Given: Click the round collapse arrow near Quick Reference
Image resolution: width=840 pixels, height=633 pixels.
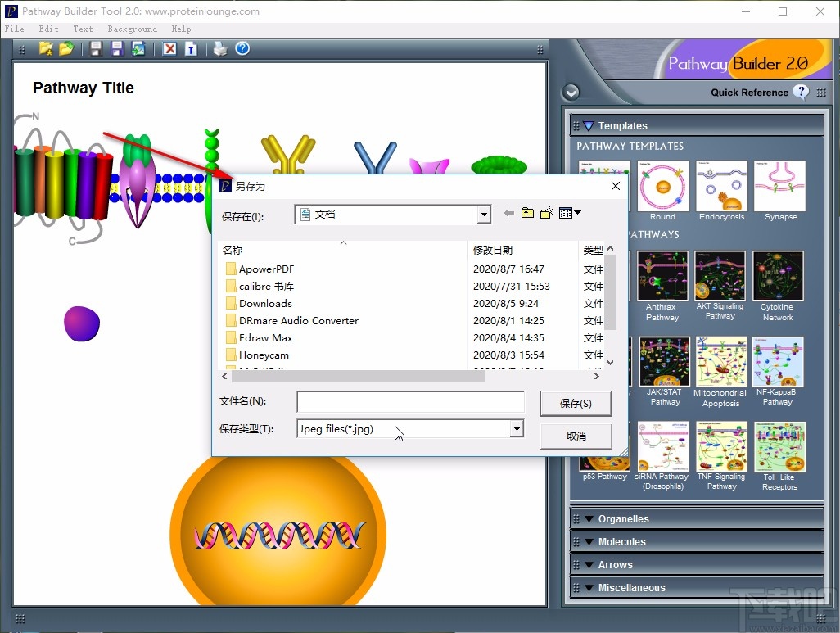Looking at the screenshot, I should (571, 93).
